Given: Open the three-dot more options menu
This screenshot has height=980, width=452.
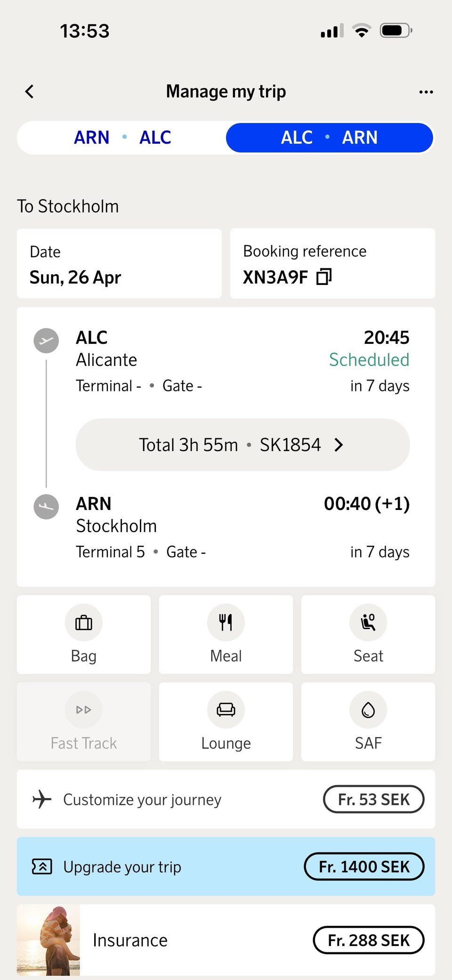Looking at the screenshot, I should point(426,92).
